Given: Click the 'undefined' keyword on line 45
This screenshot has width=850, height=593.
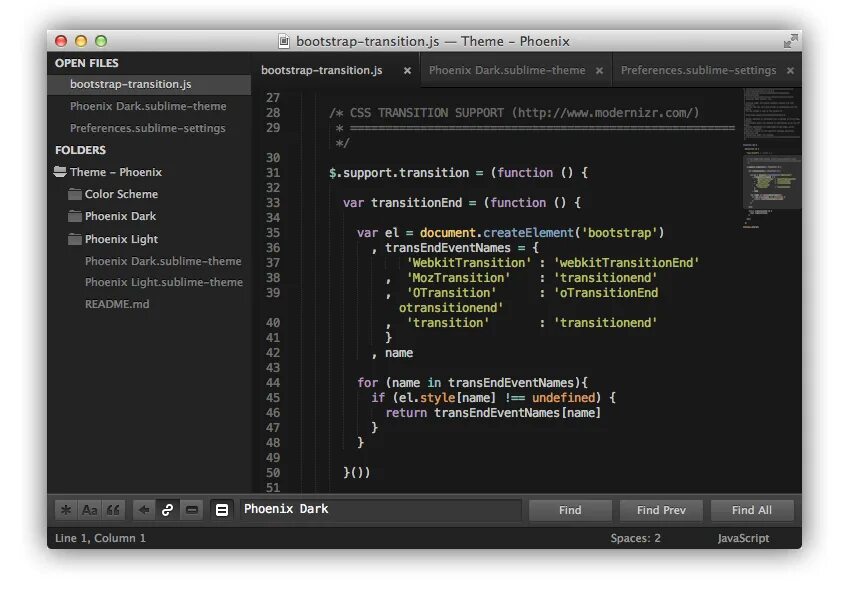Looking at the screenshot, I should (x=563, y=398).
